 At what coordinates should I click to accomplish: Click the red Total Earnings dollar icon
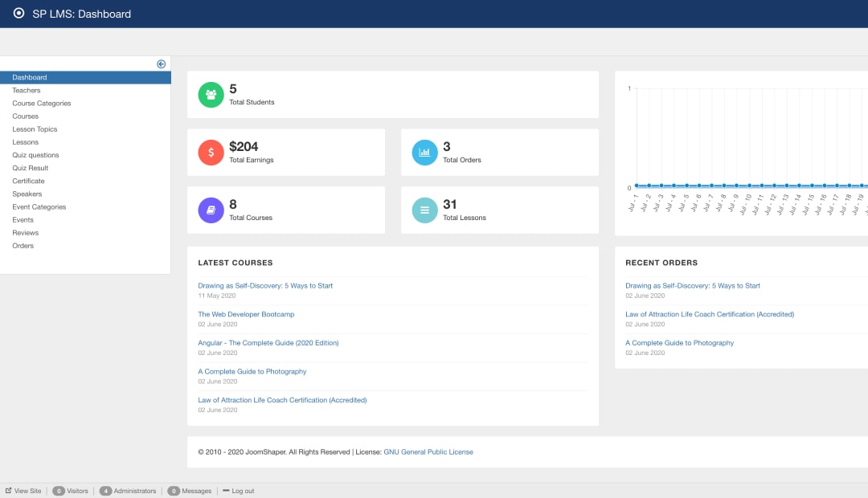click(x=211, y=152)
